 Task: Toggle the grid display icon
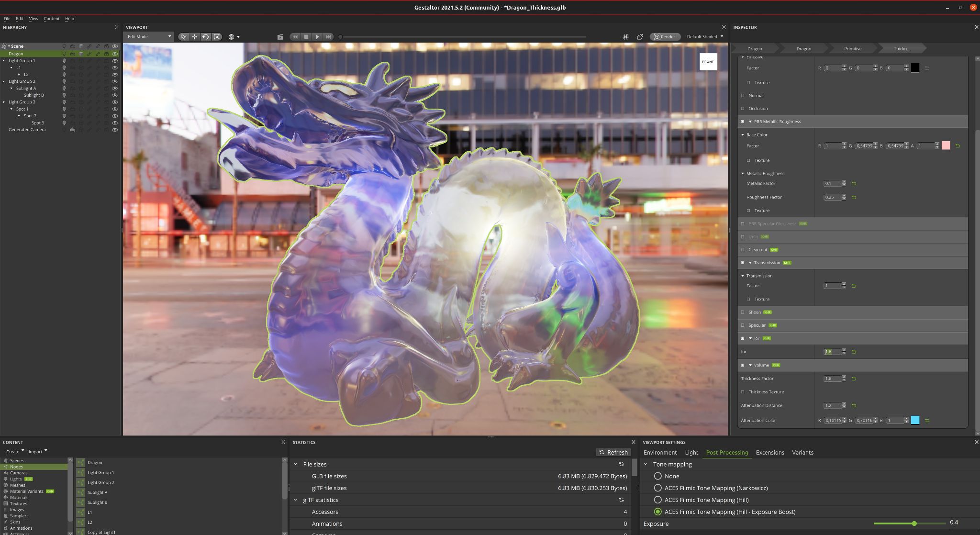[625, 37]
